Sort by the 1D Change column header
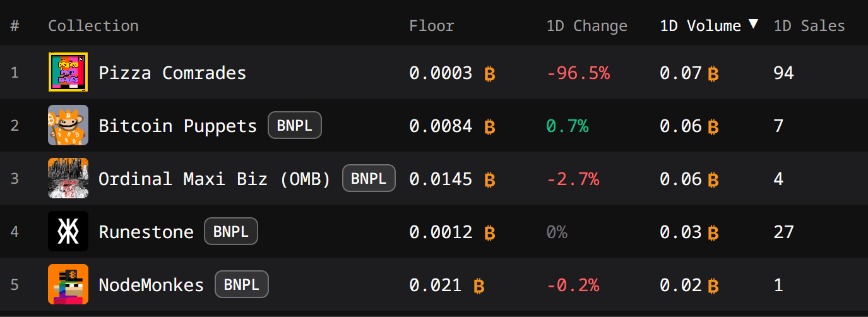Image resolution: width=868 pixels, height=317 pixels. click(x=587, y=26)
